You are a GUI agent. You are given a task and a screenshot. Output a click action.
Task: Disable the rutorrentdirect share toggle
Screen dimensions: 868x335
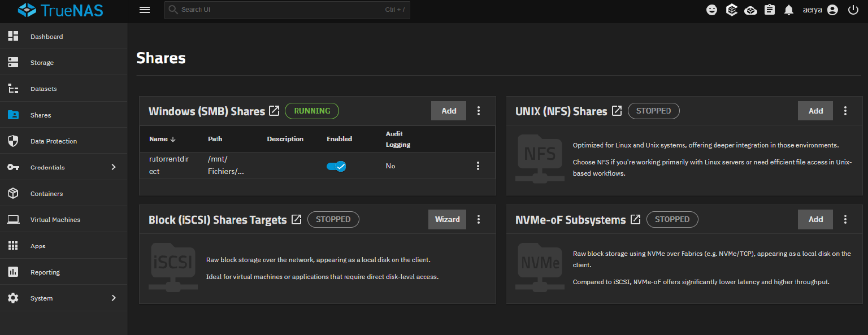click(x=336, y=166)
